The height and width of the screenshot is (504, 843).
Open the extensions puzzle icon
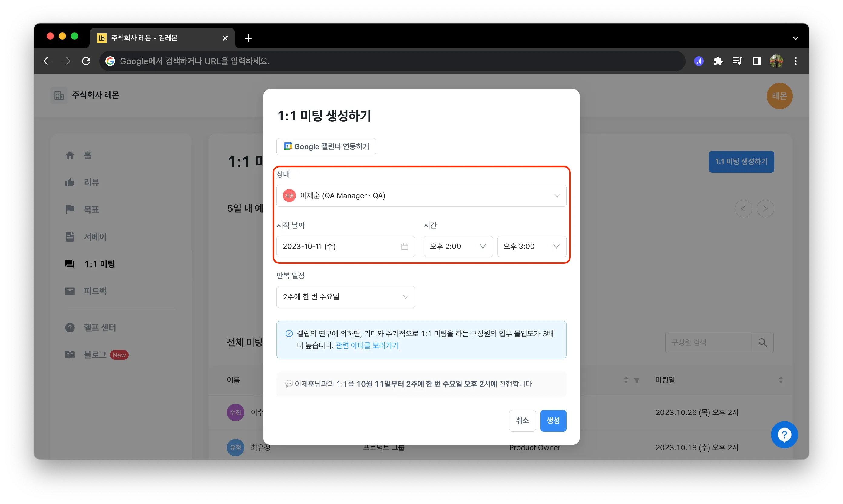click(718, 61)
